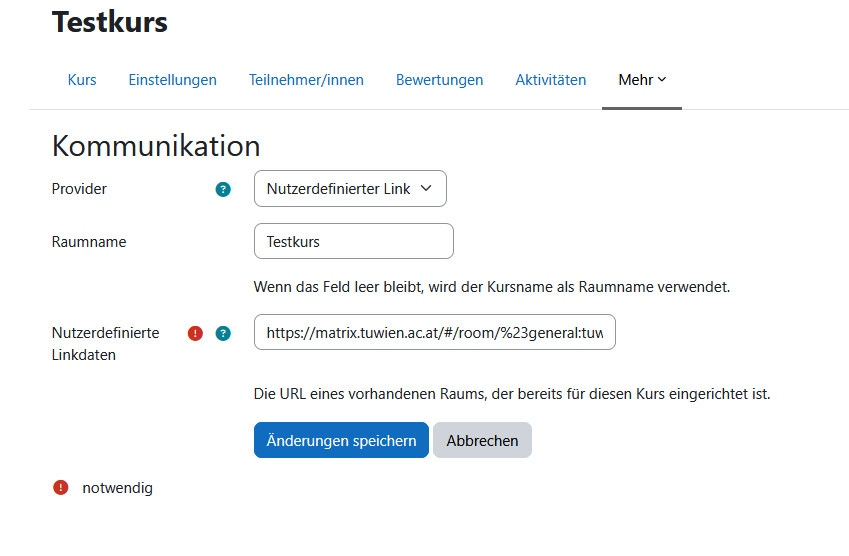Click the Testkurs course heading

(x=110, y=22)
